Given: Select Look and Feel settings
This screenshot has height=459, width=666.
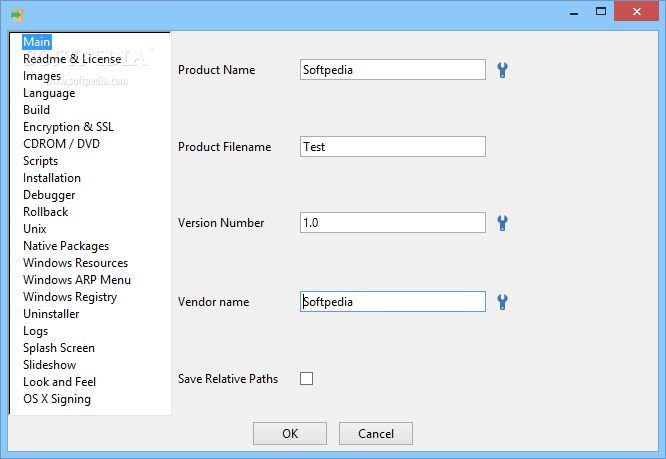Looking at the screenshot, I should click(59, 382).
